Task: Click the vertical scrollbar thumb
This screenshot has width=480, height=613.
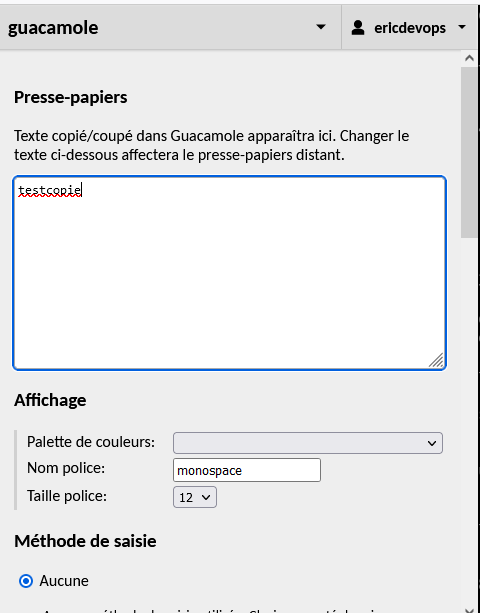Action: [x=469, y=152]
